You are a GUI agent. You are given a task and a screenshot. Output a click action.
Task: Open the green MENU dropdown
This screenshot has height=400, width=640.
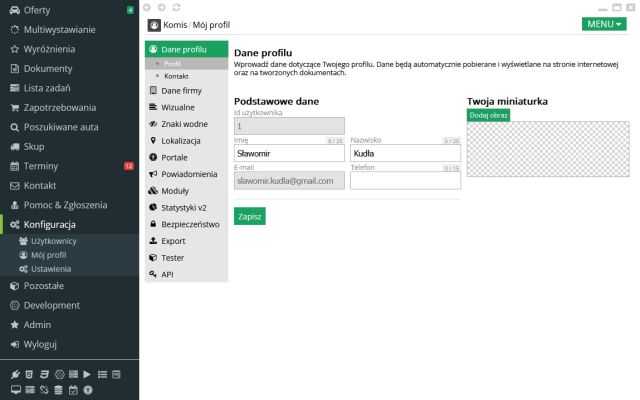click(x=603, y=24)
